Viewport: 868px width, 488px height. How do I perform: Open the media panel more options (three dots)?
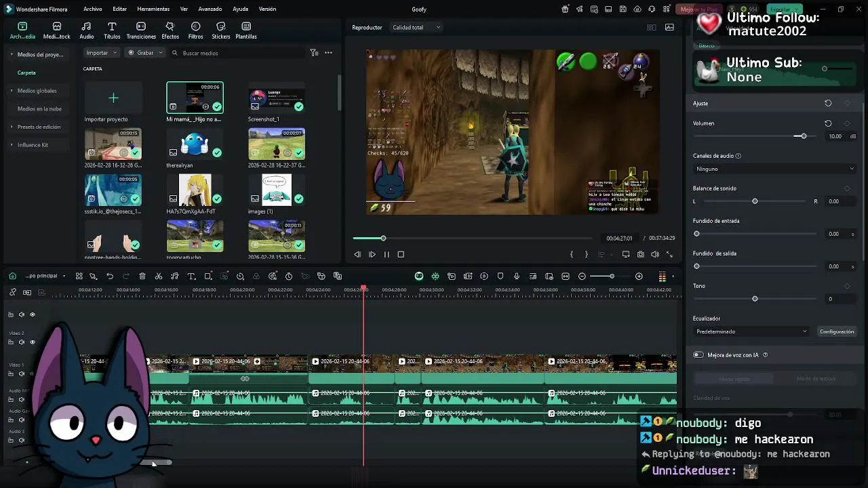click(x=328, y=53)
